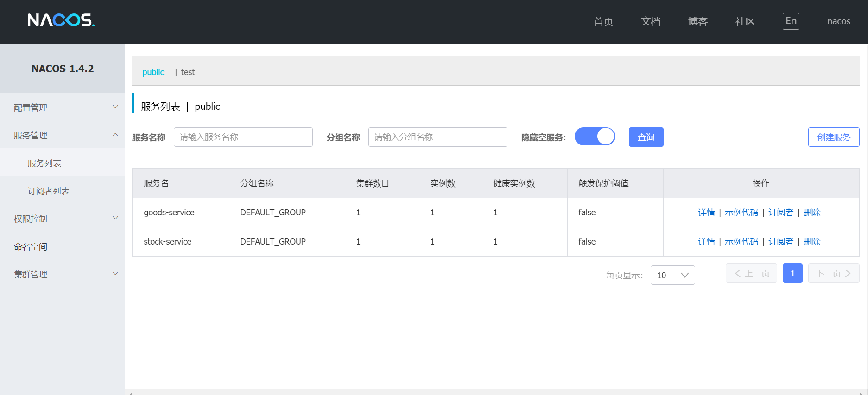Expand the 配置管理 menu chevron

coord(115,107)
